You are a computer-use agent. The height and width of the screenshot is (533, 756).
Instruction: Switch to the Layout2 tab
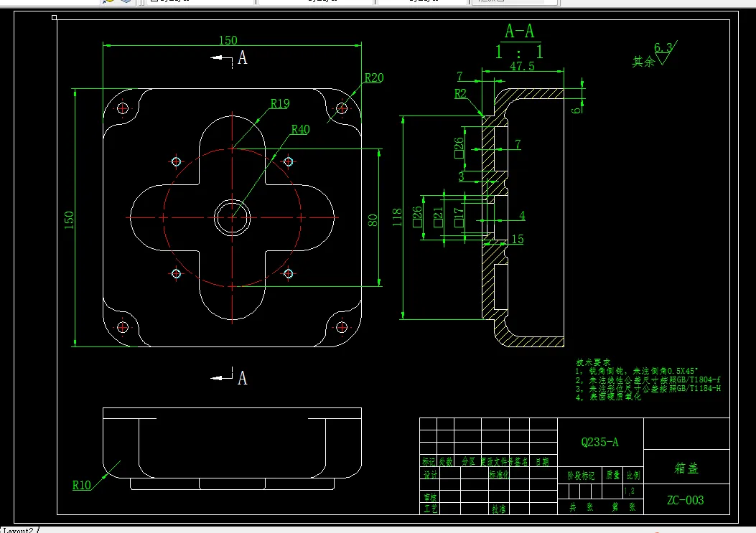coord(19,530)
